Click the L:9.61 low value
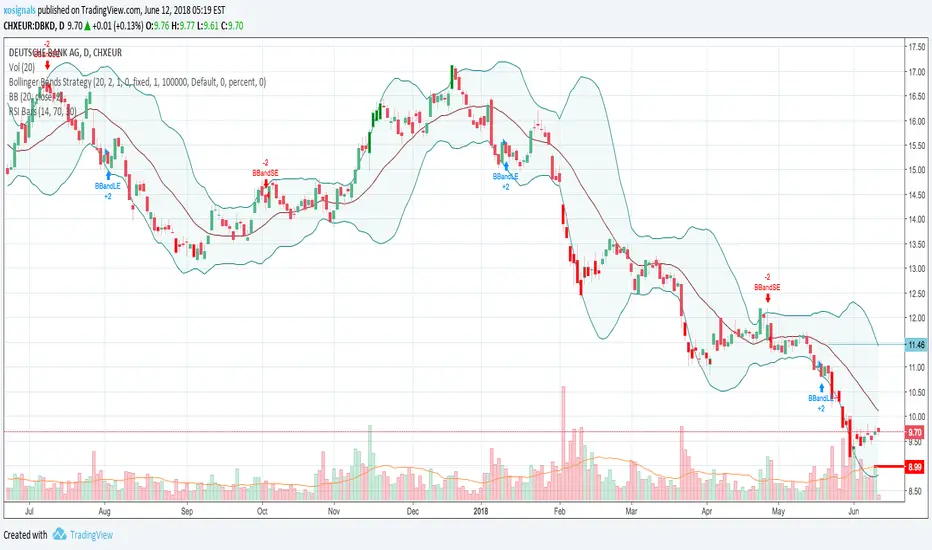932x550 pixels. [x=208, y=26]
